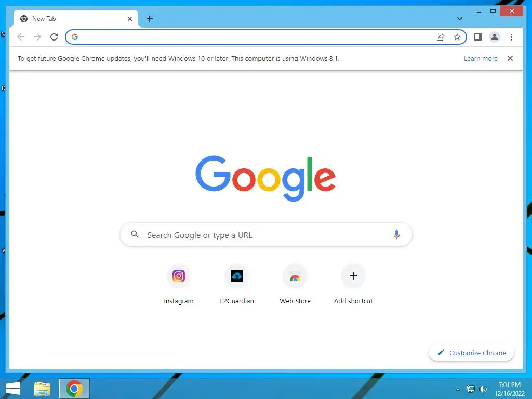Start voice search with the microphone
The image size is (532, 399).
(396, 234)
